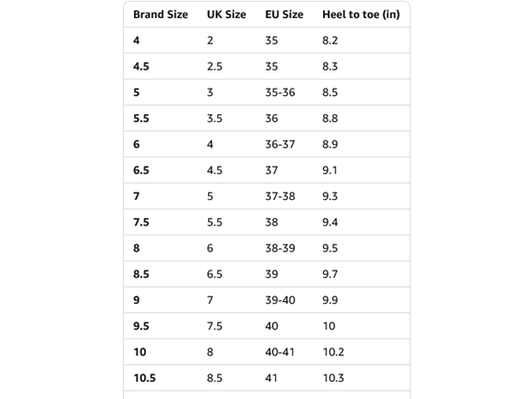Click the Heel to toe (in) header

point(361,14)
